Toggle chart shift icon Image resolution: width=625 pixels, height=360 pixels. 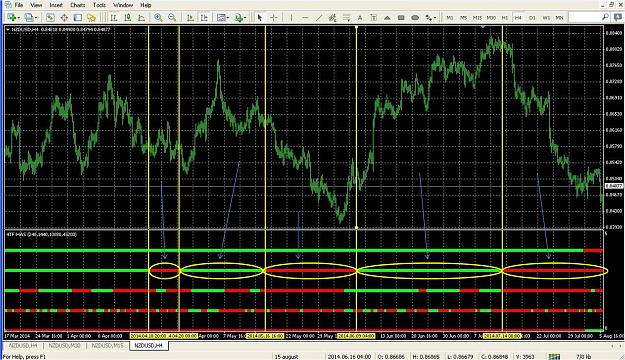coord(204,18)
